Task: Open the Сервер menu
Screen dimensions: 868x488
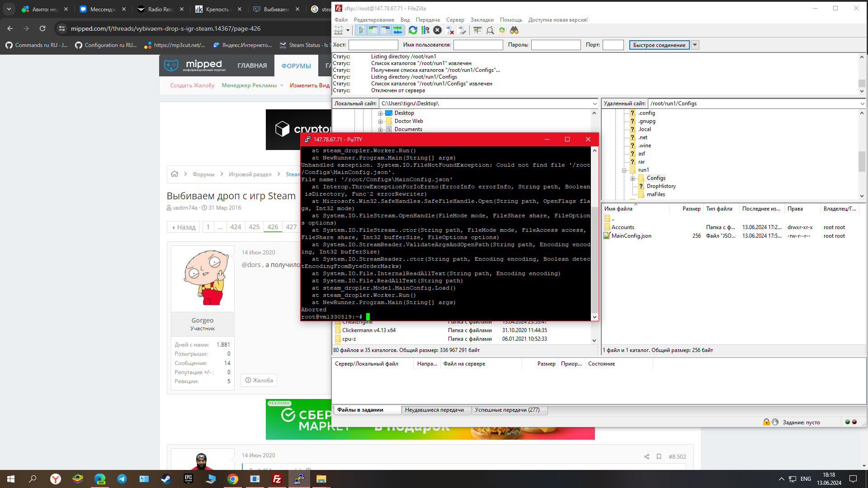Action: coord(455,20)
